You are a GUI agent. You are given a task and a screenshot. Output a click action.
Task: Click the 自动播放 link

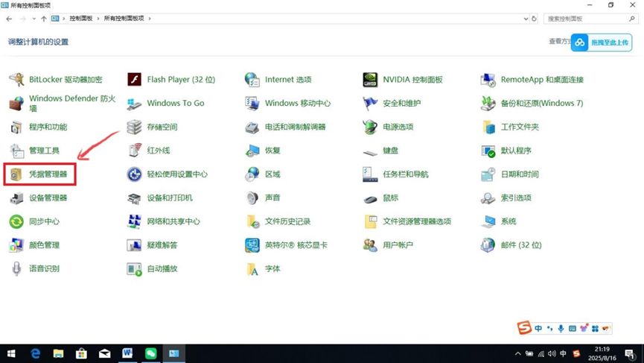point(162,268)
